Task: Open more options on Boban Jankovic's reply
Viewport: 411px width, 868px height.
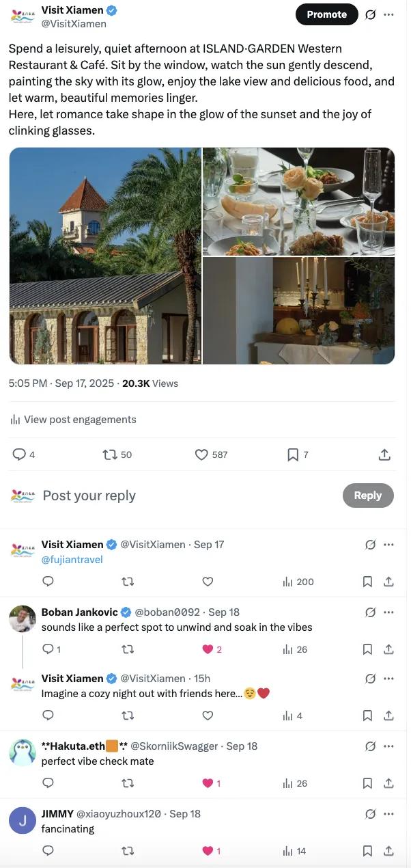Action: tap(389, 612)
